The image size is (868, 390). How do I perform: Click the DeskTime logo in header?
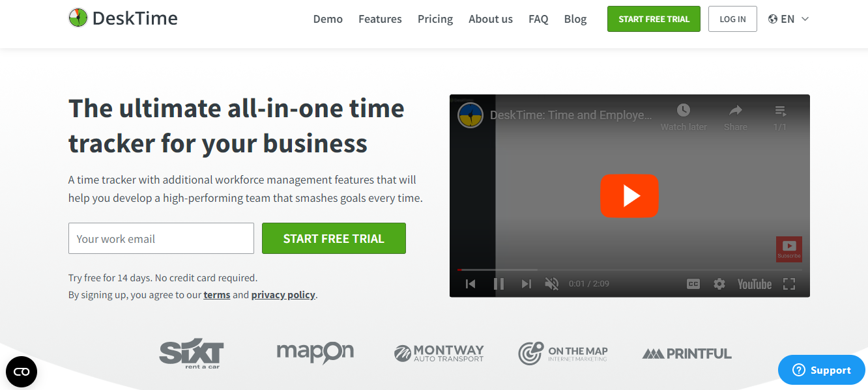[x=123, y=18]
